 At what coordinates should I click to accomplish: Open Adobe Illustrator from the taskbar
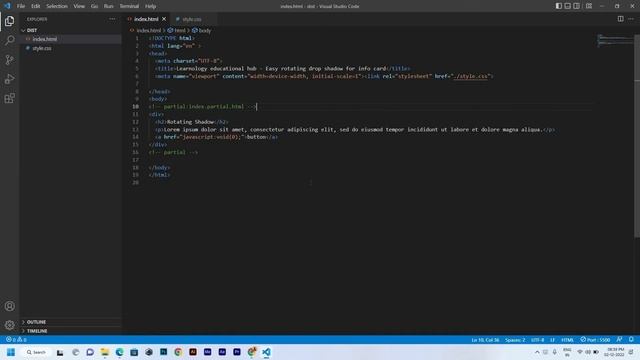pyautogui.click(x=193, y=352)
